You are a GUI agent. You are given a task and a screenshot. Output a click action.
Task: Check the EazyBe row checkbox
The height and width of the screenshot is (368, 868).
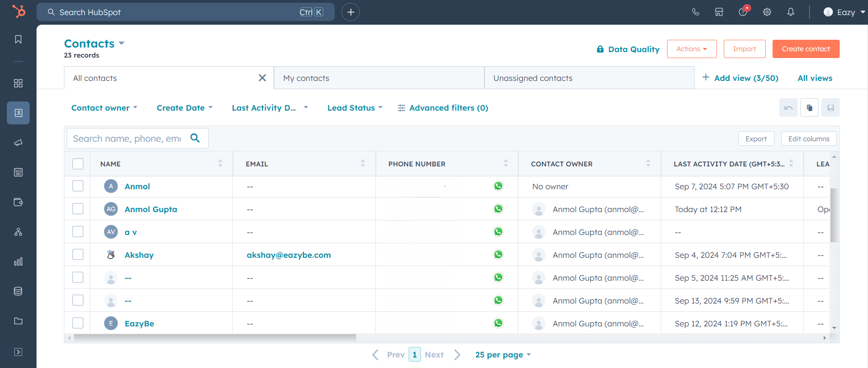(x=78, y=323)
